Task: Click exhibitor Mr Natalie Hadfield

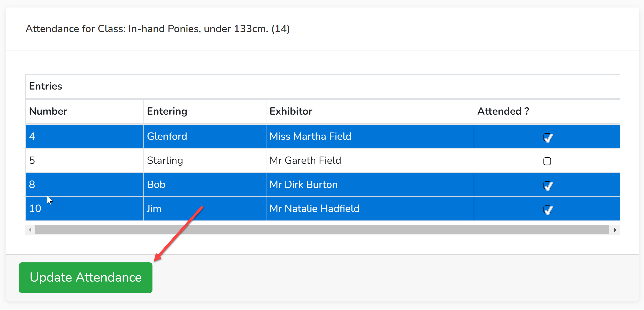Action: coord(370,209)
